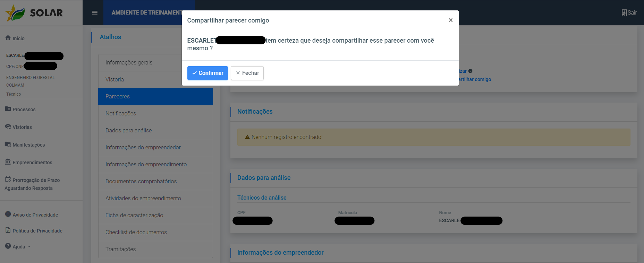Open Prorrogação de Prazo Aguardando Resposta
Viewport: 644px width, 263px height.
(x=32, y=184)
